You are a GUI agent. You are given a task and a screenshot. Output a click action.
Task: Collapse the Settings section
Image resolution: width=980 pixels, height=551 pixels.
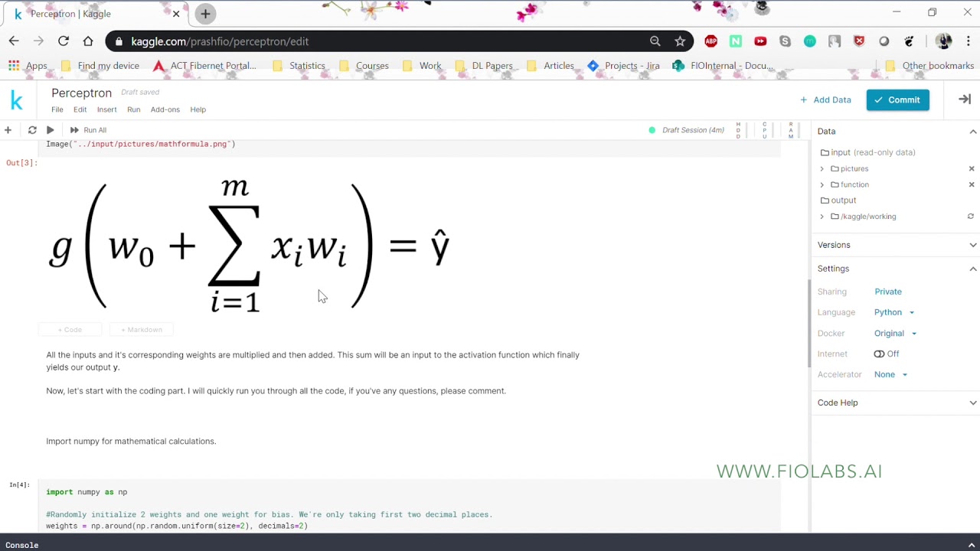pyautogui.click(x=973, y=269)
